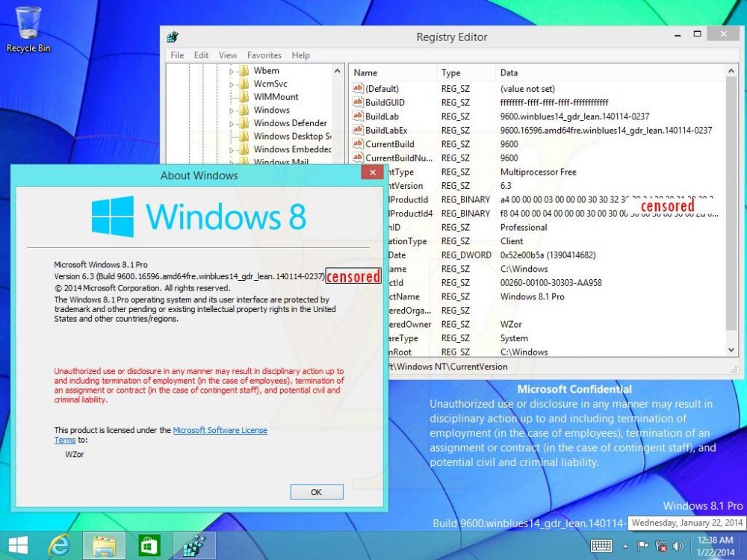Expand the Windows Defender key
The image size is (747, 560).
232,122
